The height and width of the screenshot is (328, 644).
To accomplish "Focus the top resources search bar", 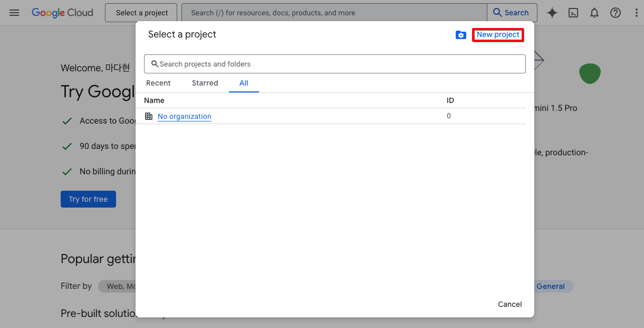I will click(334, 13).
